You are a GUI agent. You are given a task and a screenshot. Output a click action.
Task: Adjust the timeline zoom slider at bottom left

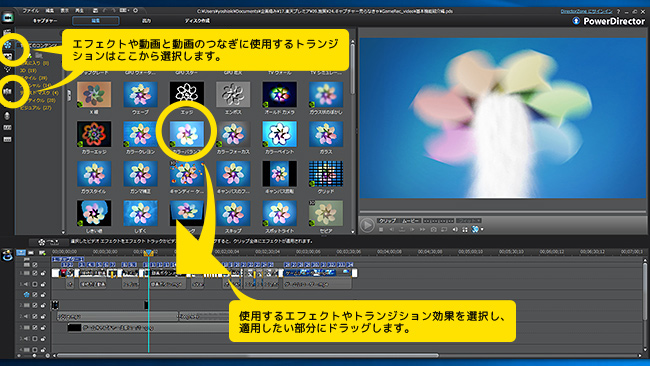pos(34,356)
